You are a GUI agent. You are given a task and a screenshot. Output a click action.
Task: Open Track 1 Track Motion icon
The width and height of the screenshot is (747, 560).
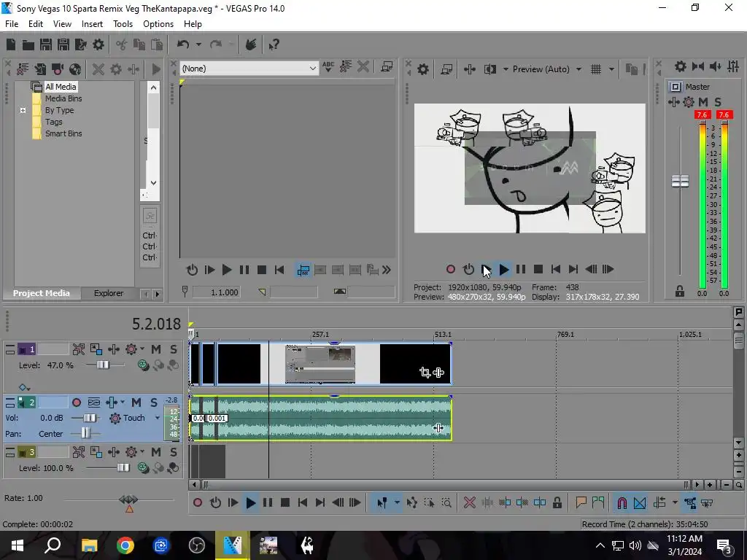pos(96,349)
